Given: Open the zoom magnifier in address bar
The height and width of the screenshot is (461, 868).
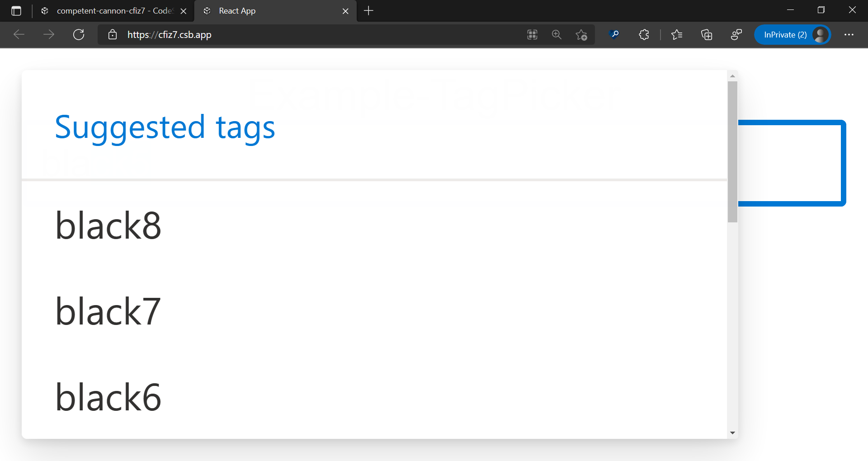Looking at the screenshot, I should (x=557, y=35).
